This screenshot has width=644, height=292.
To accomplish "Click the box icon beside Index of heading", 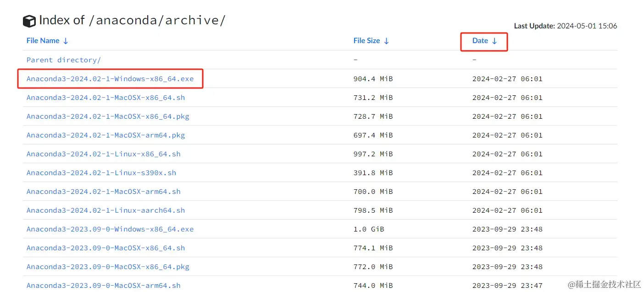I will (x=29, y=21).
